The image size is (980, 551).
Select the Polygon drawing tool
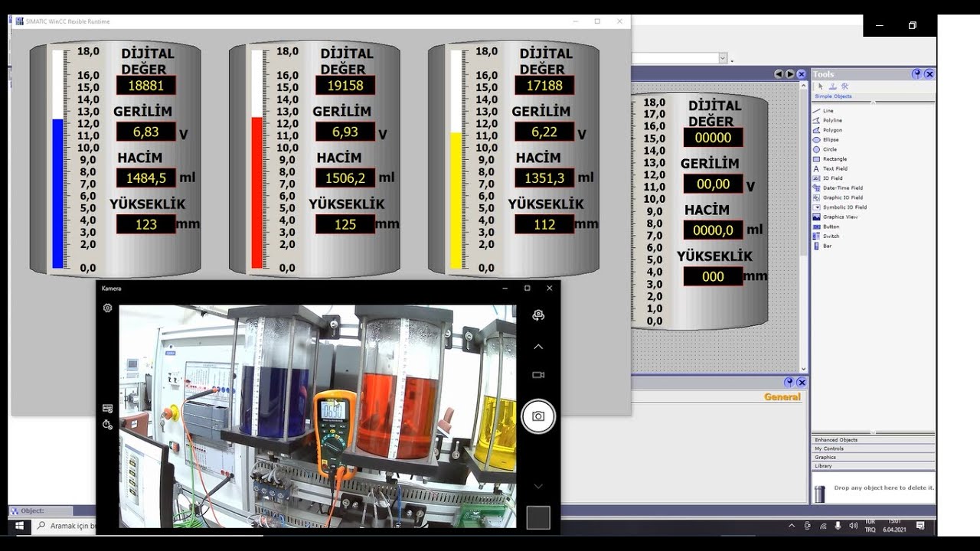point(826,130)
